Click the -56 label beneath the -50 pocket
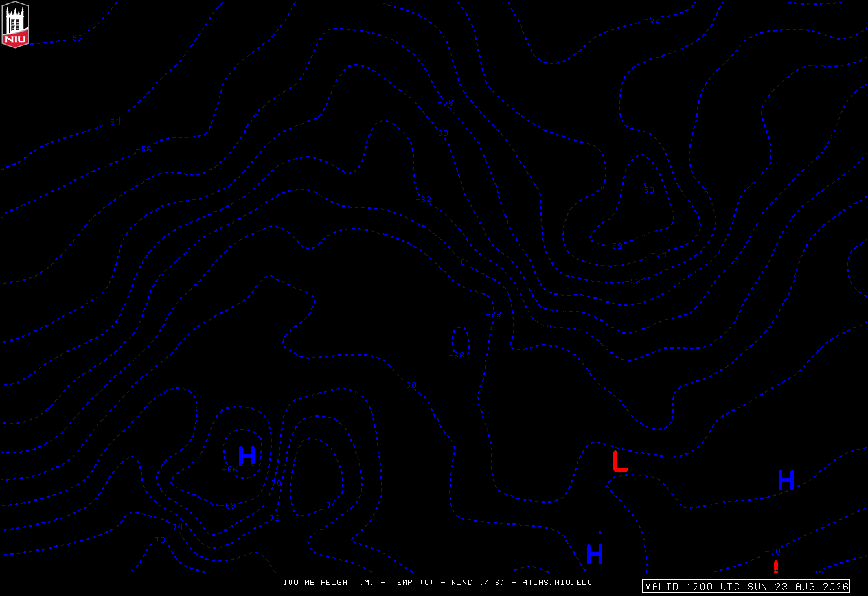Viewport: 868px width, 596px height. coord(633,282)
